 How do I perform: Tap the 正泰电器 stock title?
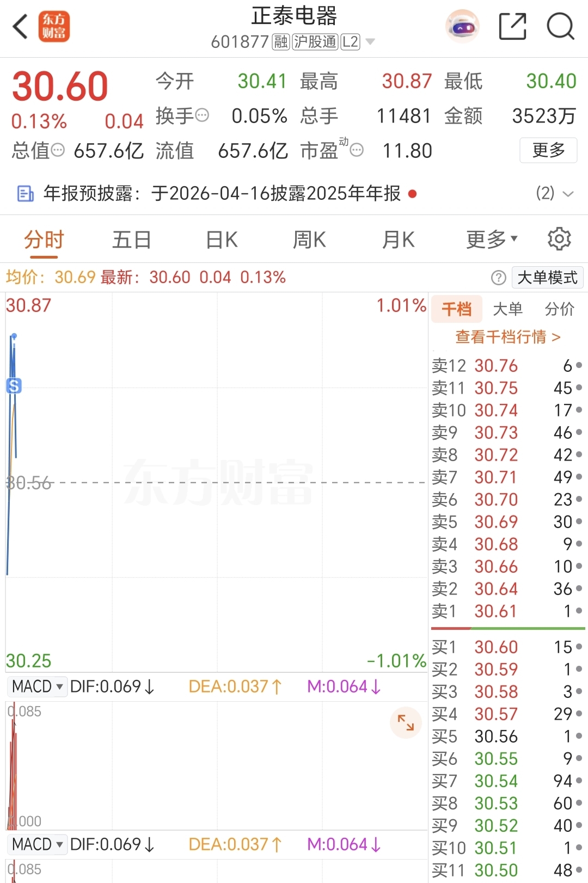pyautogui.click(x=294, y=16)
